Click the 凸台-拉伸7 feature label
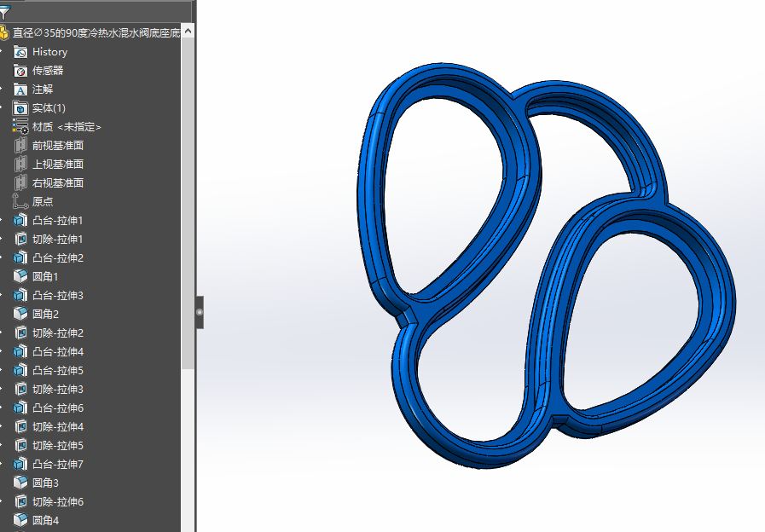765x532 pixels. point(58,464)
